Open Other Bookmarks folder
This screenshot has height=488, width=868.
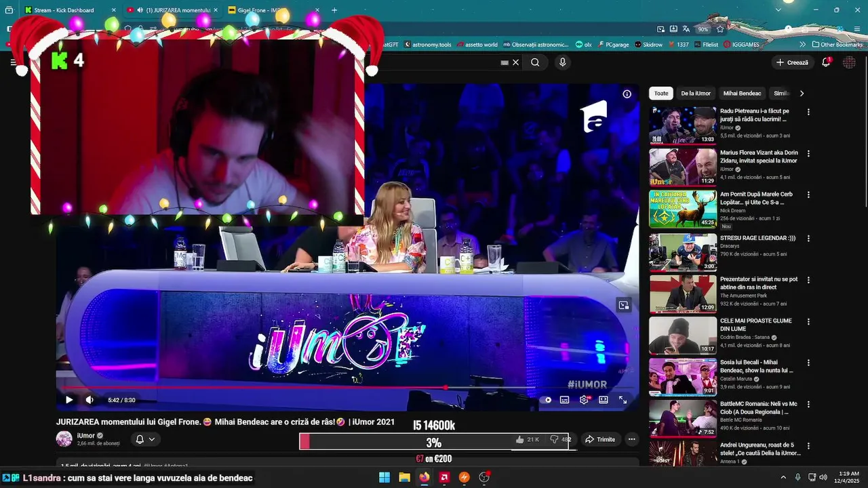coord(836,45)
